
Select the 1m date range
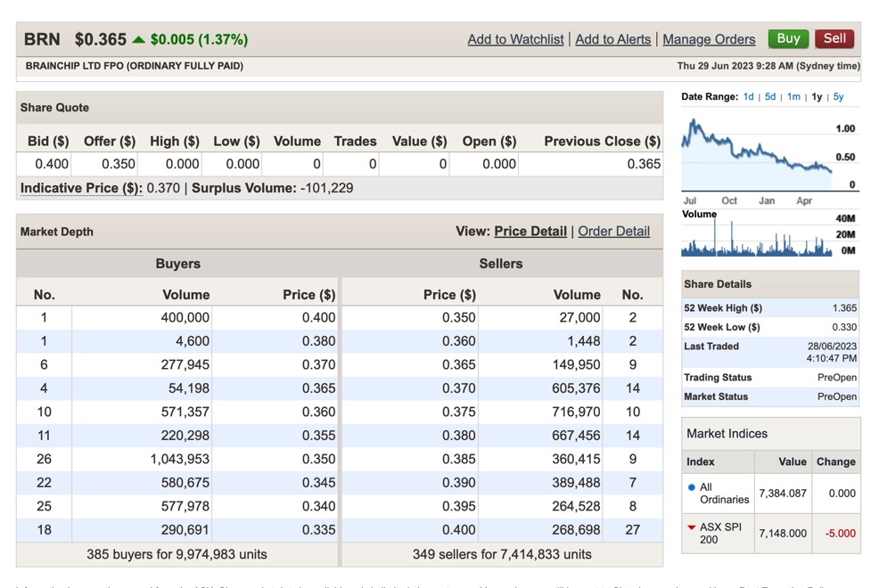click(793, 96)
